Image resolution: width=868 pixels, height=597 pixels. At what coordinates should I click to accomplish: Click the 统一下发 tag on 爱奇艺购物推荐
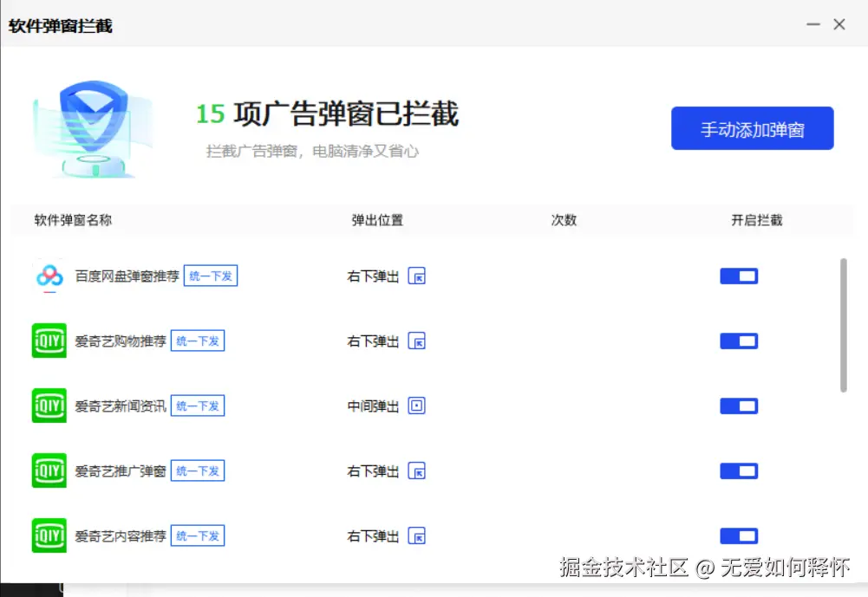[198, 341]
